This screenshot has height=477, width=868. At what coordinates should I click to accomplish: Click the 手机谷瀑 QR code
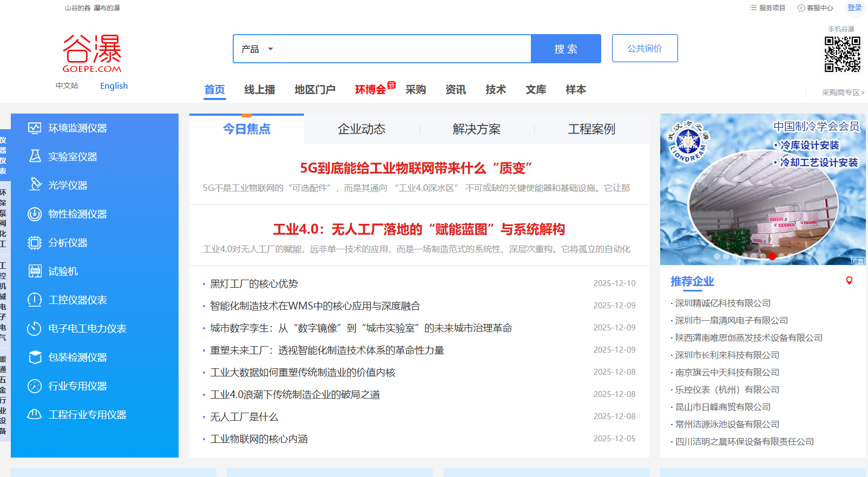point(842,54)
